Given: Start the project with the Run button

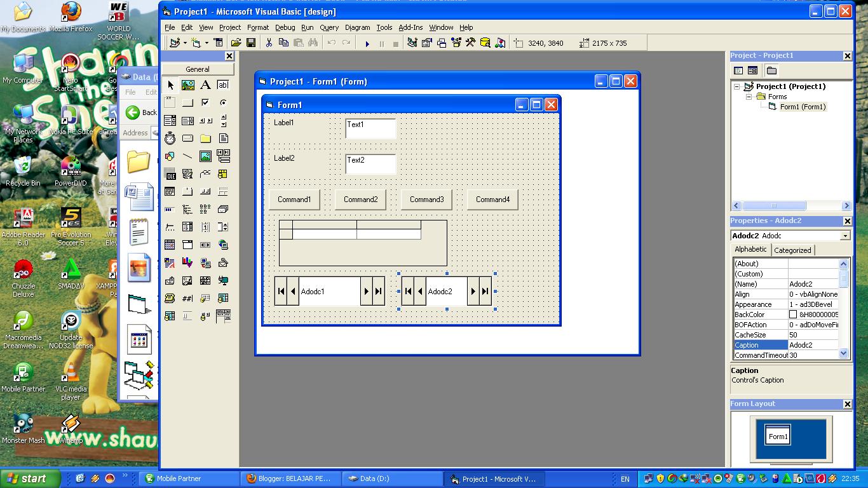Looking at the screenshot, I should point(367,43).
